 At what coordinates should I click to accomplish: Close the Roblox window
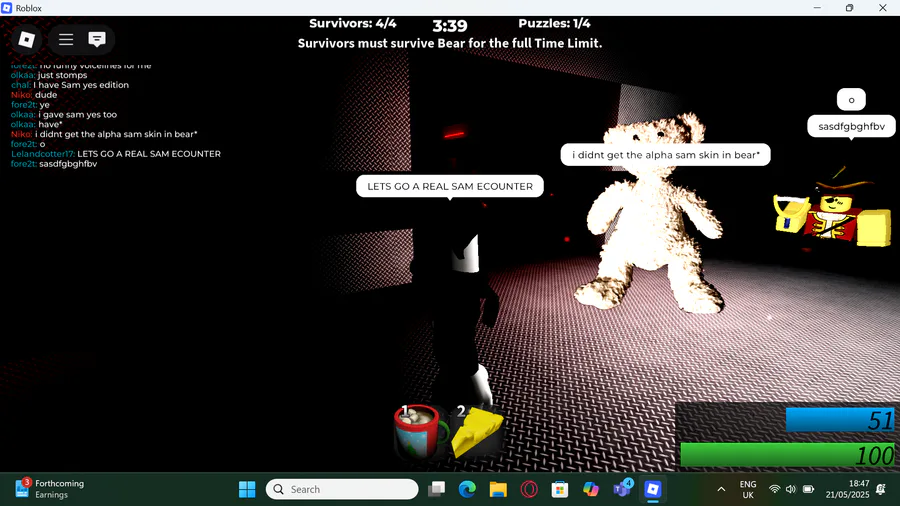pyautogui.click(x=883, y=8)
